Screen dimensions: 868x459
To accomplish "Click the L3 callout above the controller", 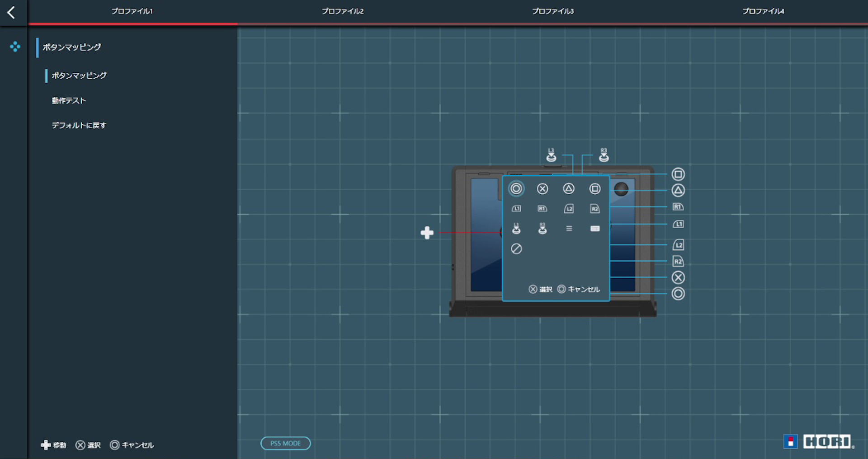I will [551, 155].
